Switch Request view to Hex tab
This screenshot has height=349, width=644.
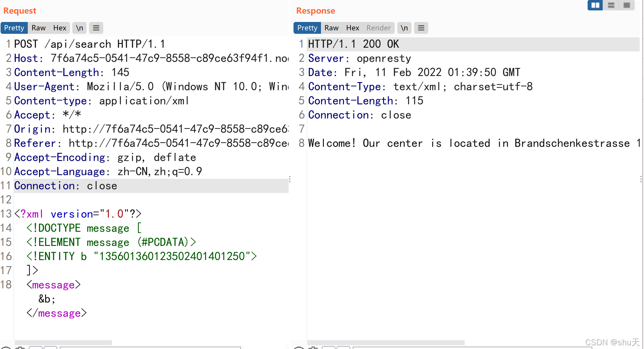[x=60, y=28]
